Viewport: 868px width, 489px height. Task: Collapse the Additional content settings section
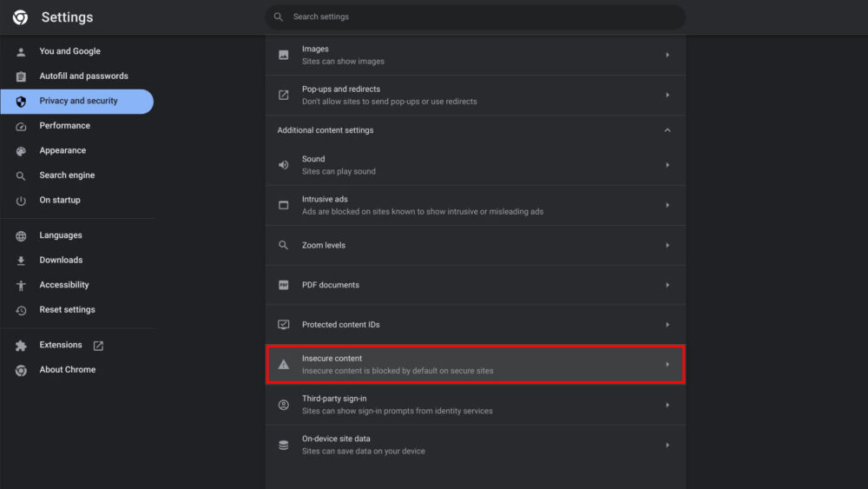[667, 130]
